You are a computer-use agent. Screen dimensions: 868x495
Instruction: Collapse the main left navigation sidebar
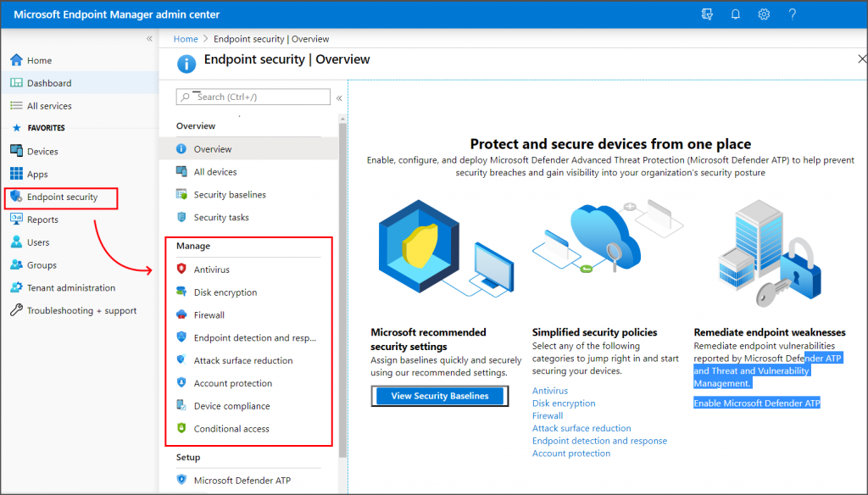click(149, 38)
